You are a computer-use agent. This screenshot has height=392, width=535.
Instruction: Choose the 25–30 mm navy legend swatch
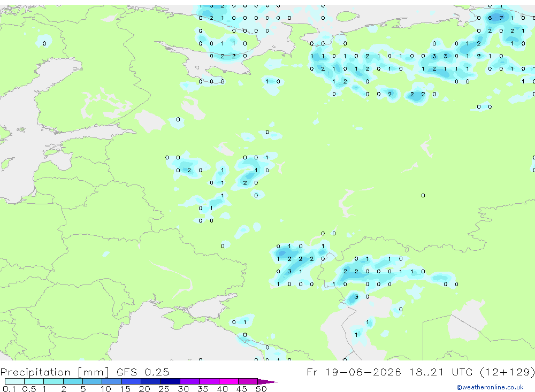170,381
